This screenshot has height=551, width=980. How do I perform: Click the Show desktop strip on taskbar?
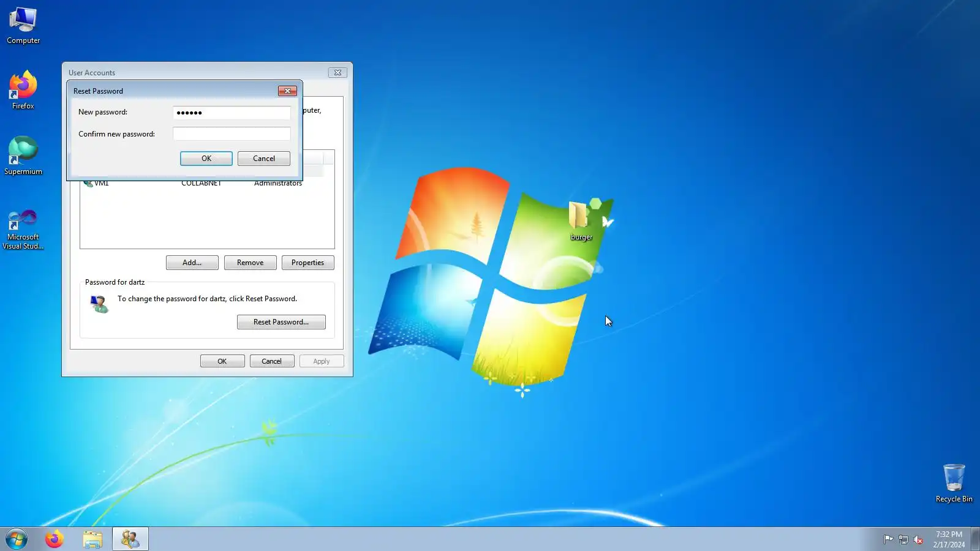tap(975, 539)
